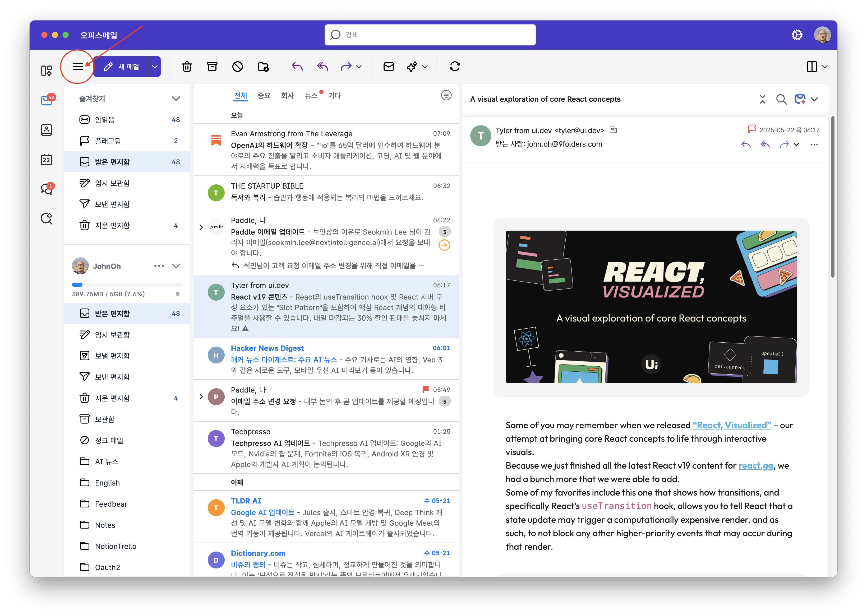Click the storage usage info icon
The width and height of the screenshot is (867, 616).
[x=177, y=294]
